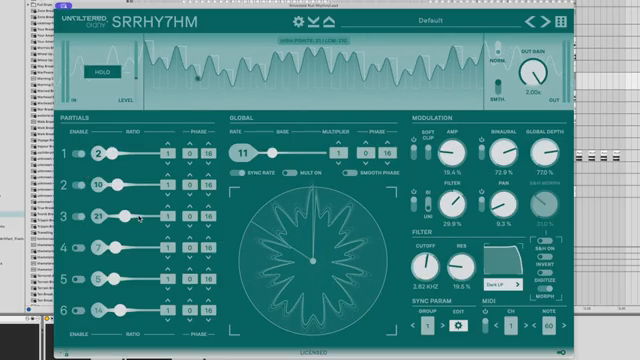Image resolution: width=640 pixels, height=360 pixels.
Task: Toggle DIGITIZE switch
Action: 545,273
